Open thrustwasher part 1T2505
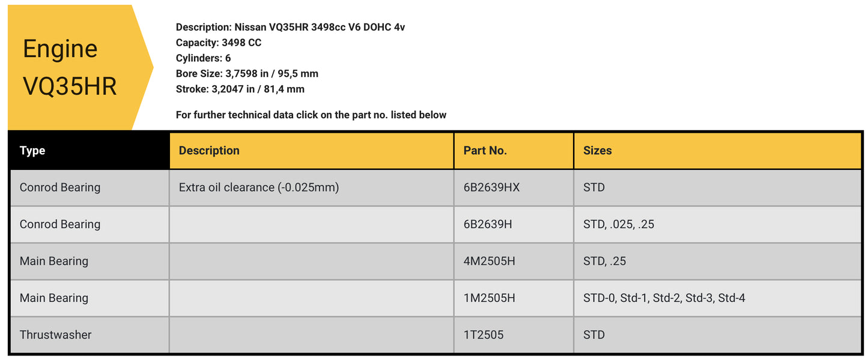Screen dimensions: 868x362 tap(484, 334)
